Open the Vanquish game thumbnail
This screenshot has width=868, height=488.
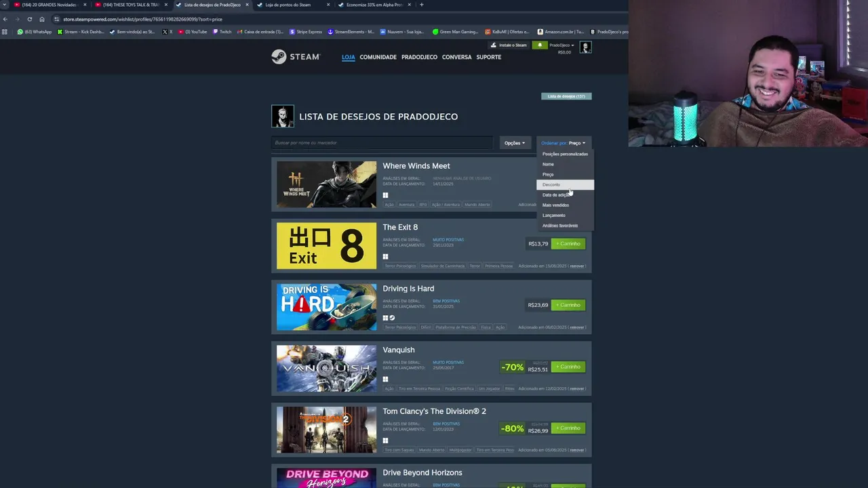pos(326,369)
